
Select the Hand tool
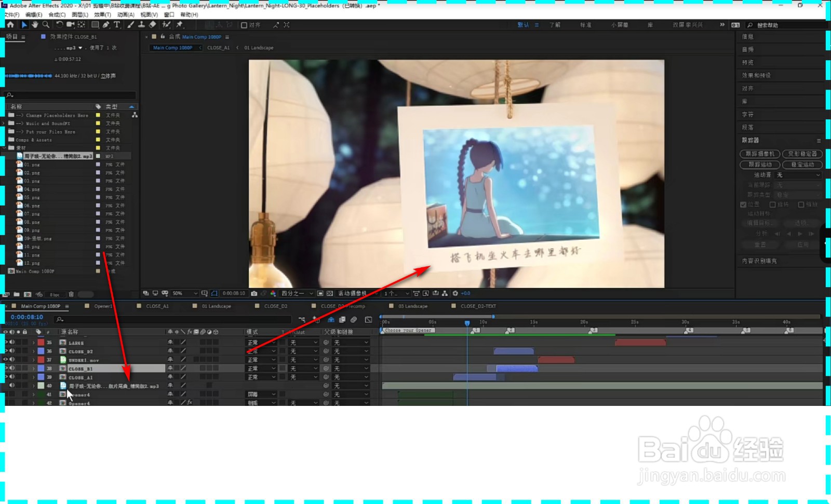coord(35,24)
